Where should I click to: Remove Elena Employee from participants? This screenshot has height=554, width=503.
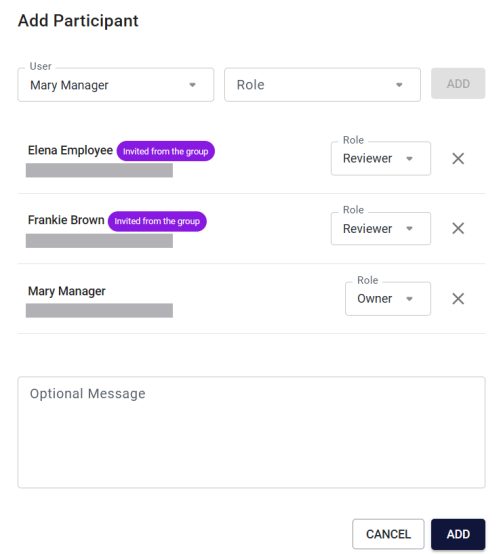click(x=458, y=159)
